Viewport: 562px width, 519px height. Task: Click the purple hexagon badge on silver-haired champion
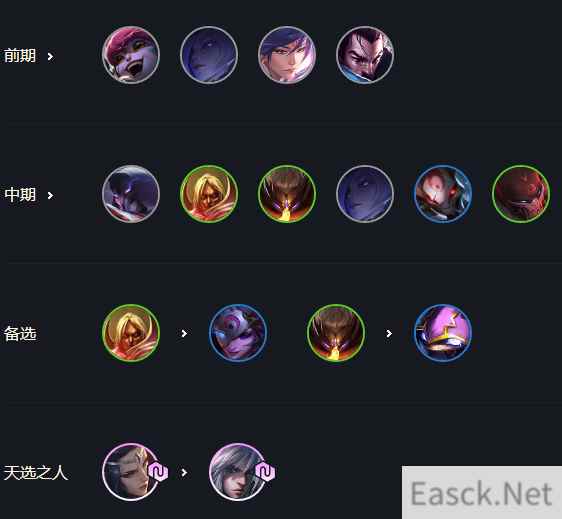point(266,472)
